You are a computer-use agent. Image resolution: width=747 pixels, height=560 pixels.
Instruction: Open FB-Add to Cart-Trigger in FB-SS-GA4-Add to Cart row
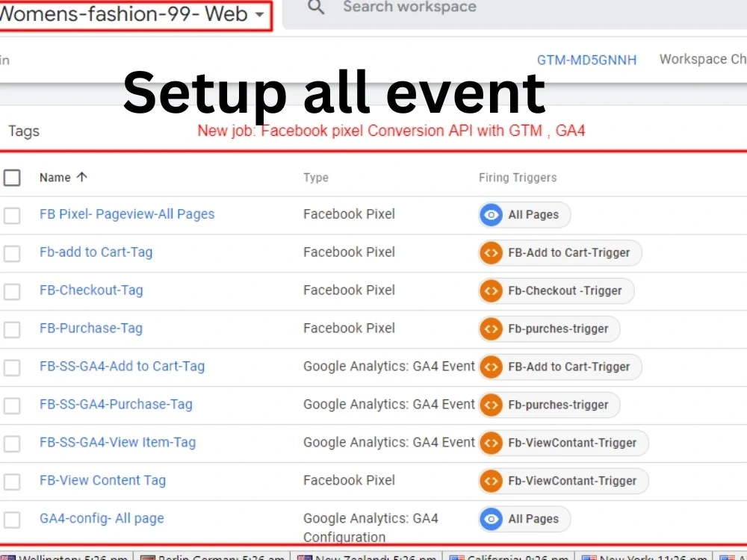(x=560, y=367)
